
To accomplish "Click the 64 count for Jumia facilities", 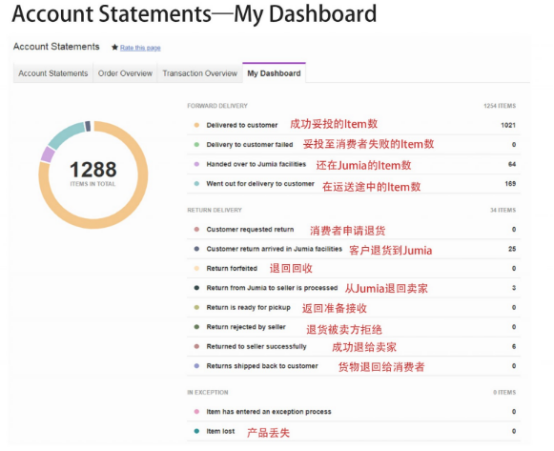I will (512, 164).
